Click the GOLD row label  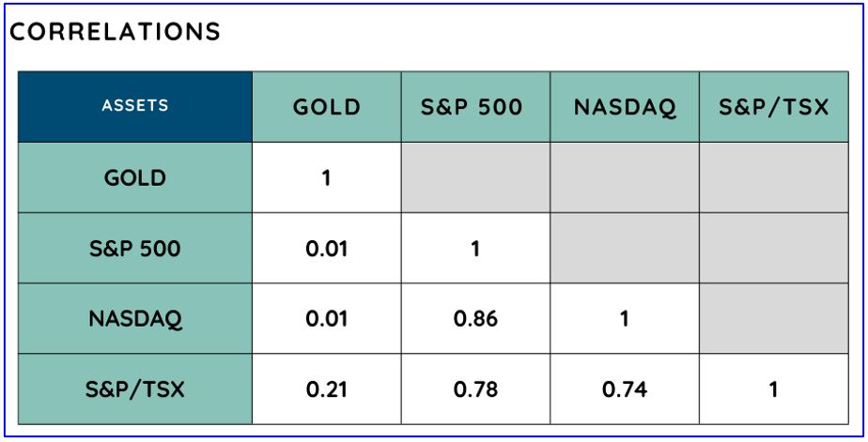click(134, 177)
